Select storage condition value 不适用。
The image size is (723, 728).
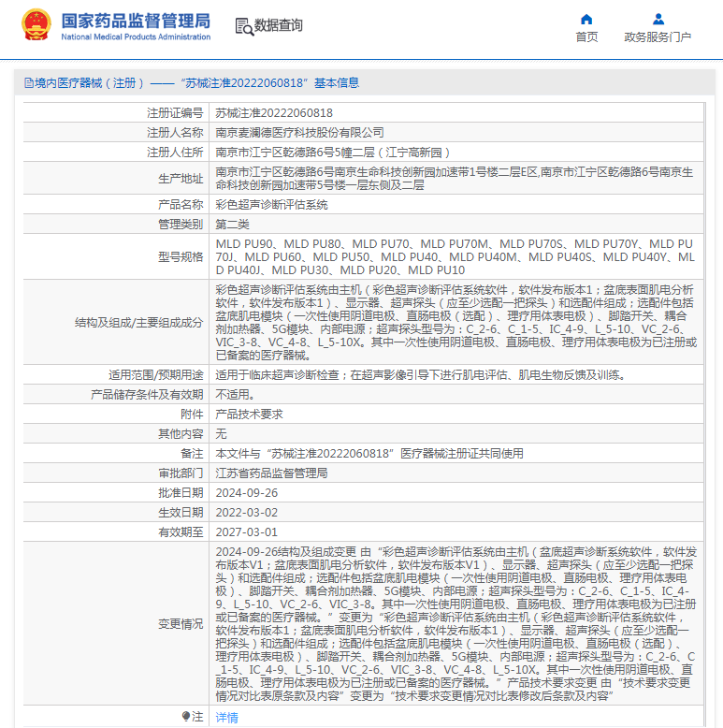pyautogui.click(x=235, y=395)
